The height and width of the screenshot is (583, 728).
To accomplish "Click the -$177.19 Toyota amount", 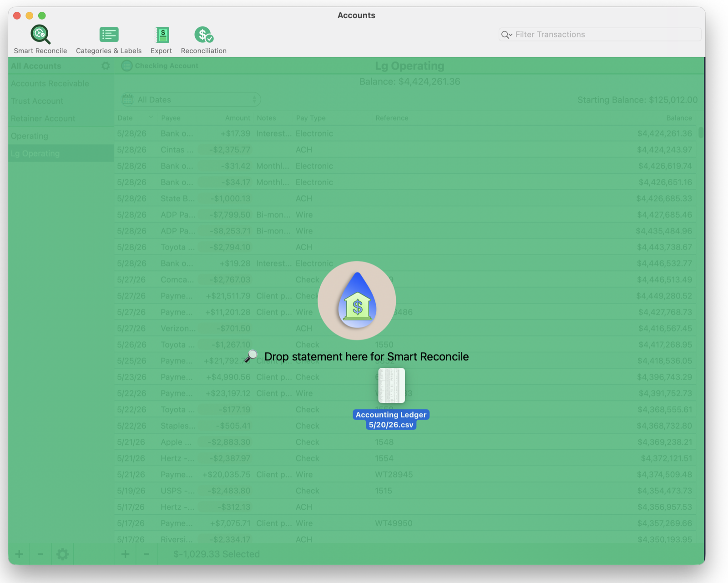I will (x=234, y=410).
